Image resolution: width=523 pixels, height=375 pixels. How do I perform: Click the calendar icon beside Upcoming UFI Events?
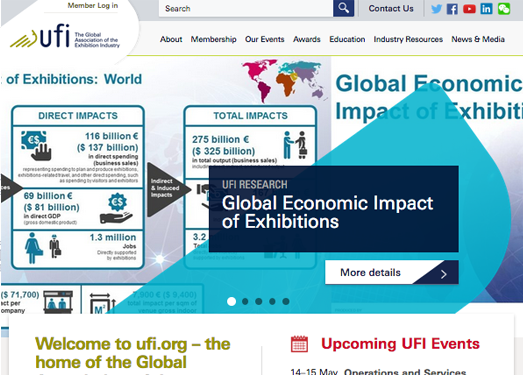pos(299,344)
